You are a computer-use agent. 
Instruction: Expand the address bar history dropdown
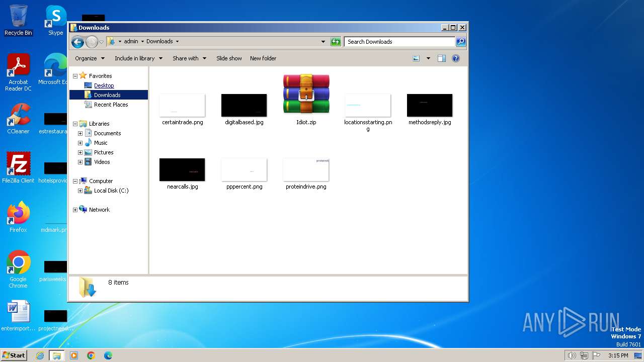click(x=323, y=42)
